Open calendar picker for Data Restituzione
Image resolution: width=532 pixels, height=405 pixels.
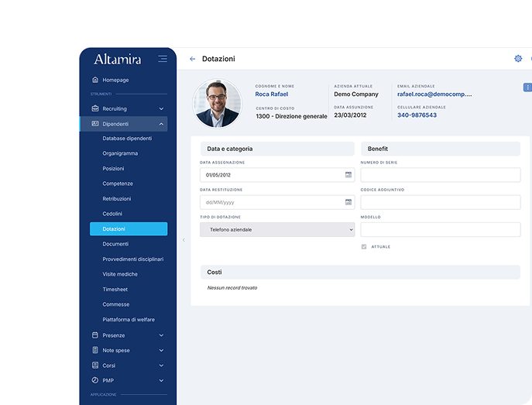click(348, 202)
